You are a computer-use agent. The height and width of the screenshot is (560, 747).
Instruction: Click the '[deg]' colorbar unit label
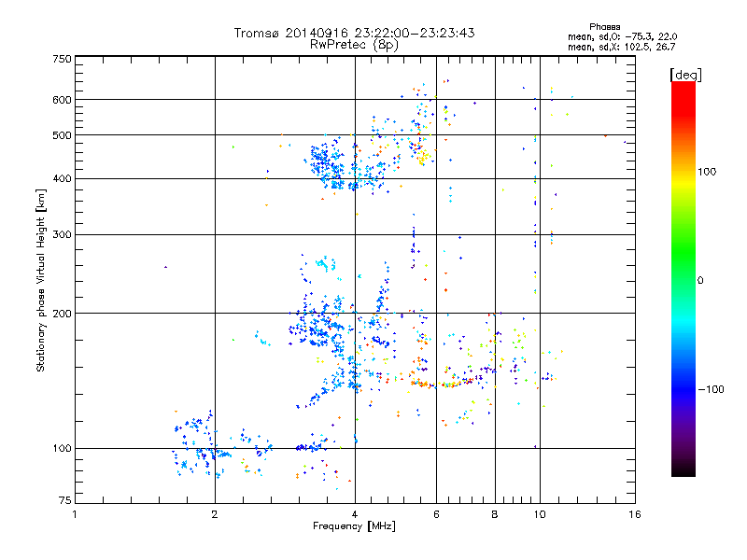point(685,75)
